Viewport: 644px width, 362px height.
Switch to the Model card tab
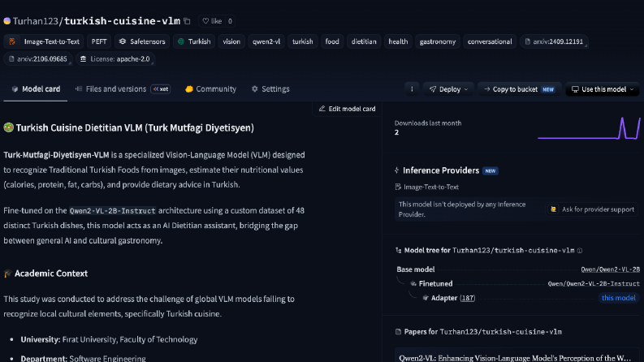click(x=36, y=89)
